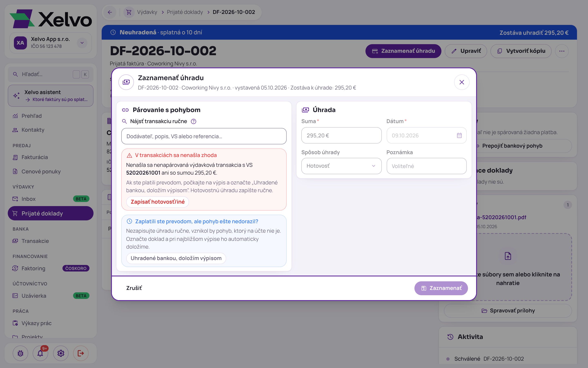Open Cenové ponuky in sidebar
Viewport: 588px width, 368px height.
[x=51, y=171]
